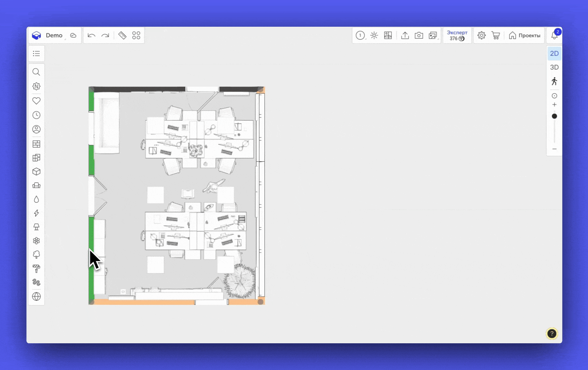Open user profile catalog icon
This screenshot has width=588, height=370.
[x=36, y=129]
